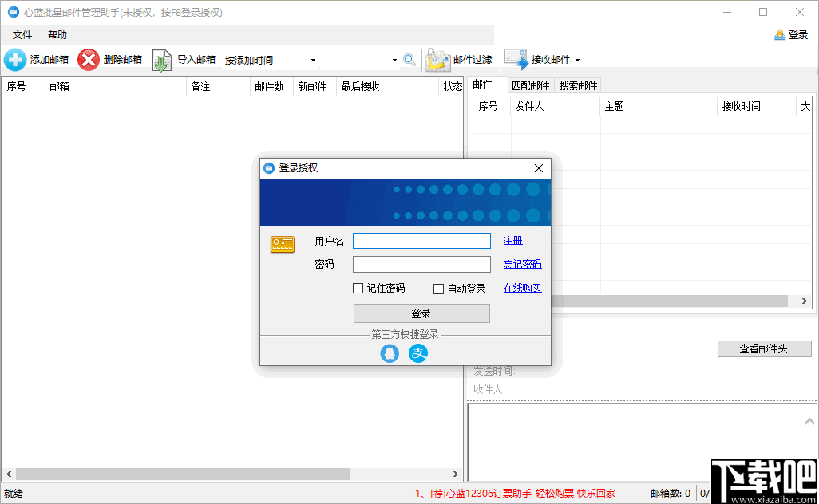Click the magnifier search icon

tap(409, 59)
